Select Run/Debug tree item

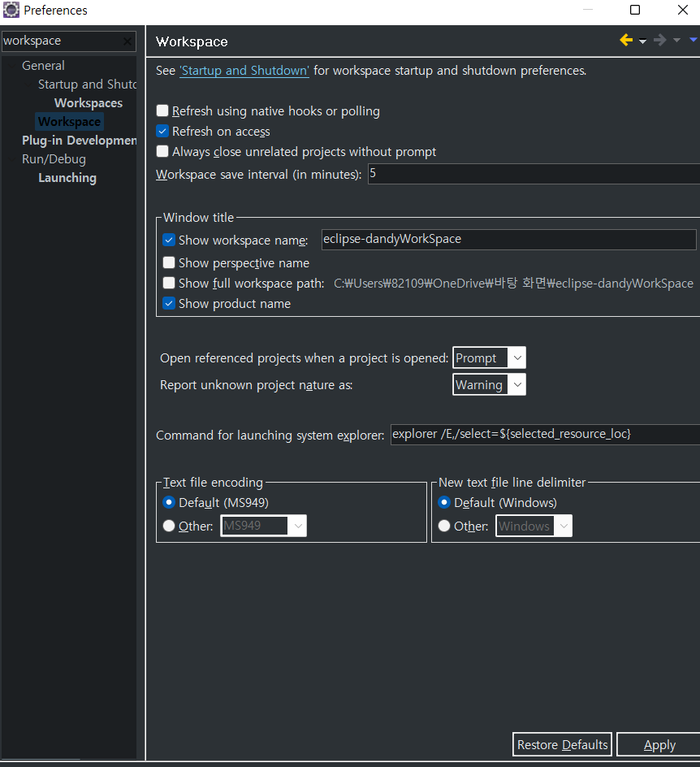pos(54,159)
